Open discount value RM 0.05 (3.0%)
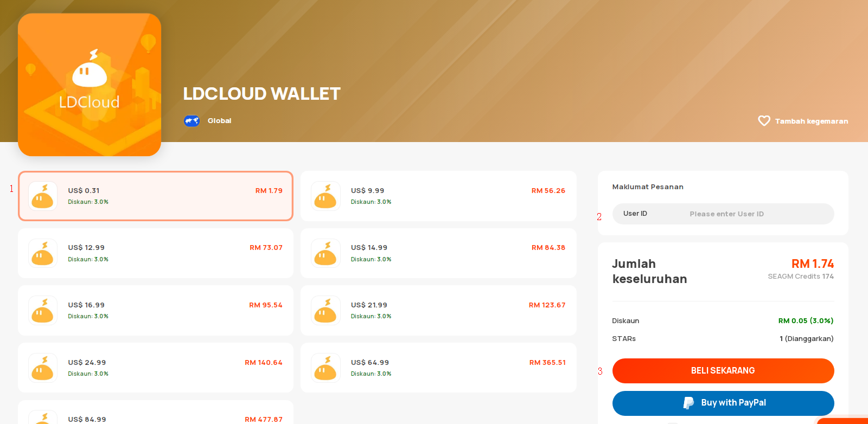Screen dimensions: 868x424 pos(806,321)
